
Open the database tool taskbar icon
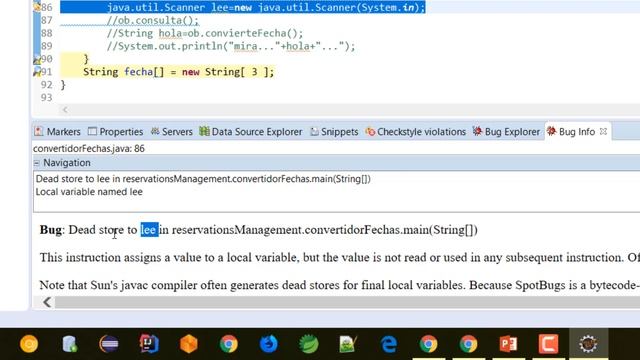click(69, 344)
